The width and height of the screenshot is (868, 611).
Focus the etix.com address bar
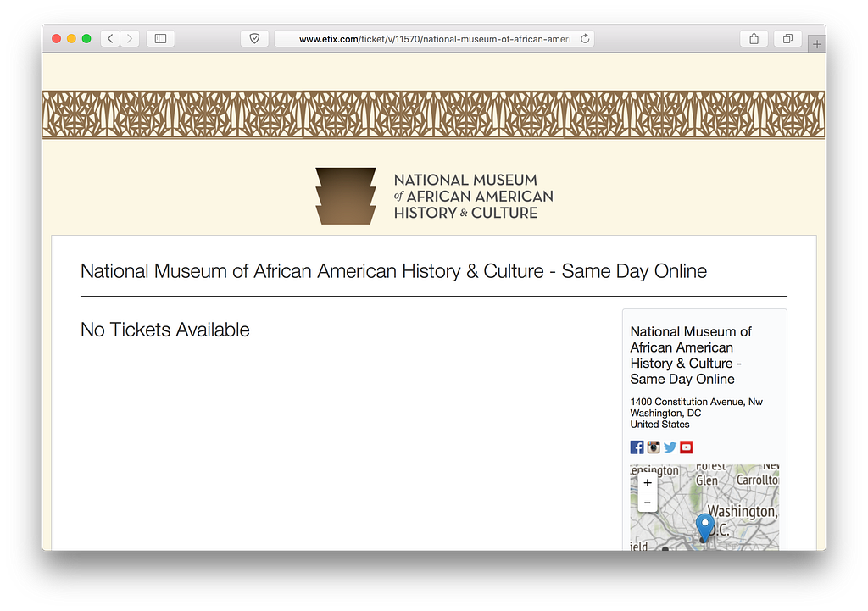(435, 39)
